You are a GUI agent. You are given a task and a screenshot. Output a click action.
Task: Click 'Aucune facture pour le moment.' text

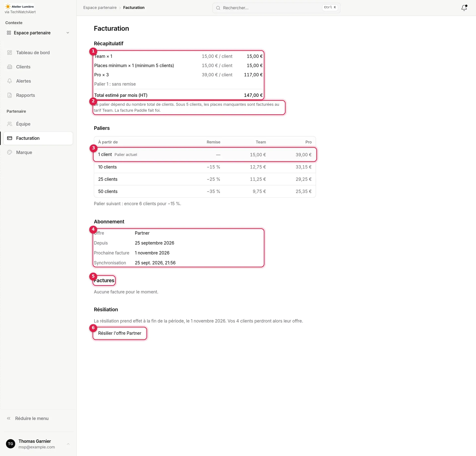[x=126, y=292]
